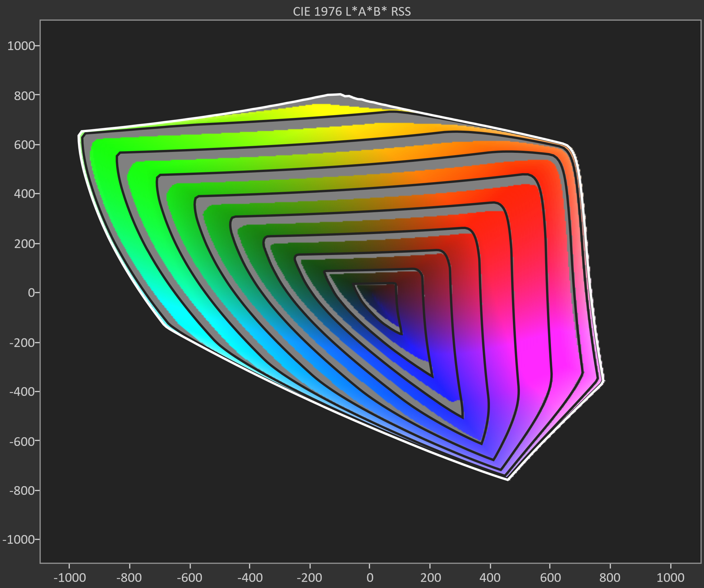The width and height of the screenshot is (704, 588).
Task: Click the 600 label on vertical axis
Action: tap(24, 145)
